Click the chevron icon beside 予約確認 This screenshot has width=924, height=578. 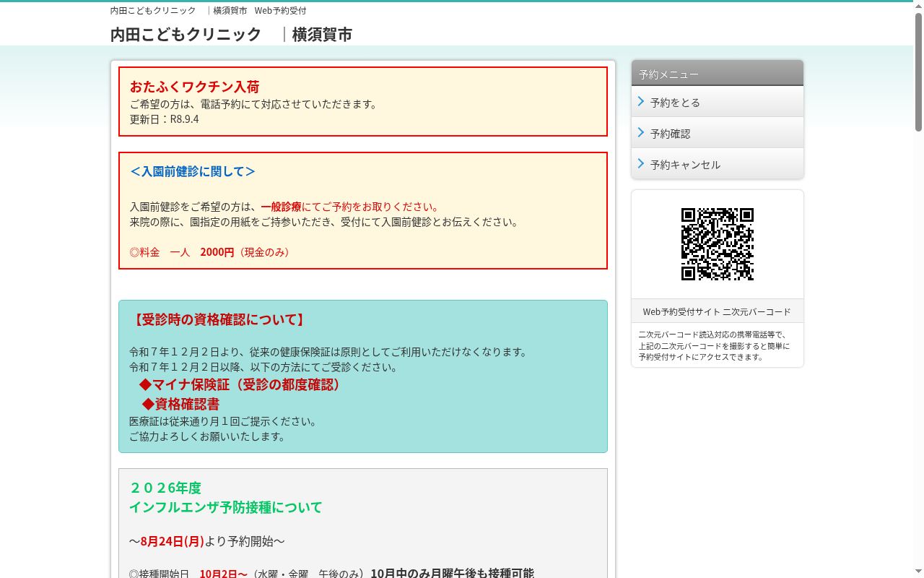pyautogui.click(x=641, y=133)
